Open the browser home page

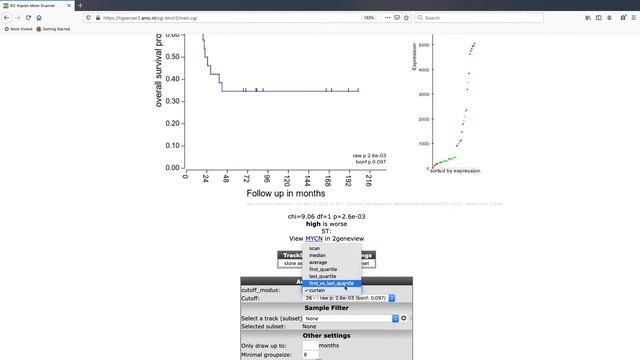39,18
